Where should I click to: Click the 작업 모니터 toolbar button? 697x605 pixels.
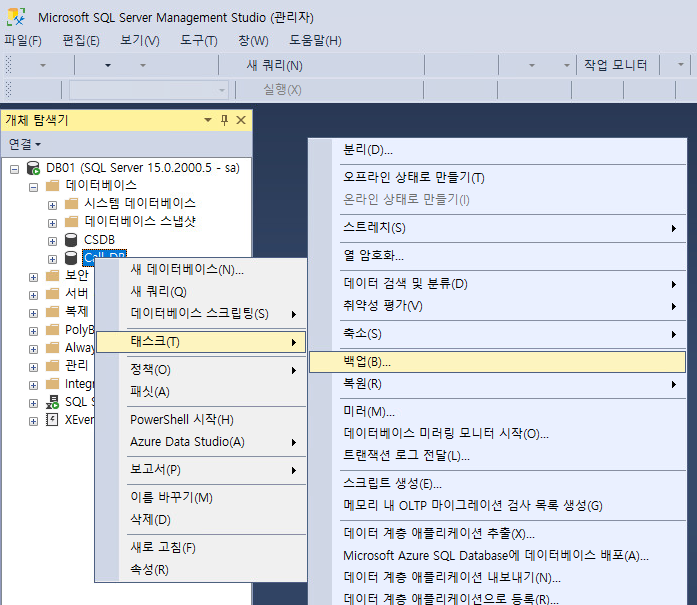[x=615, y=65]
